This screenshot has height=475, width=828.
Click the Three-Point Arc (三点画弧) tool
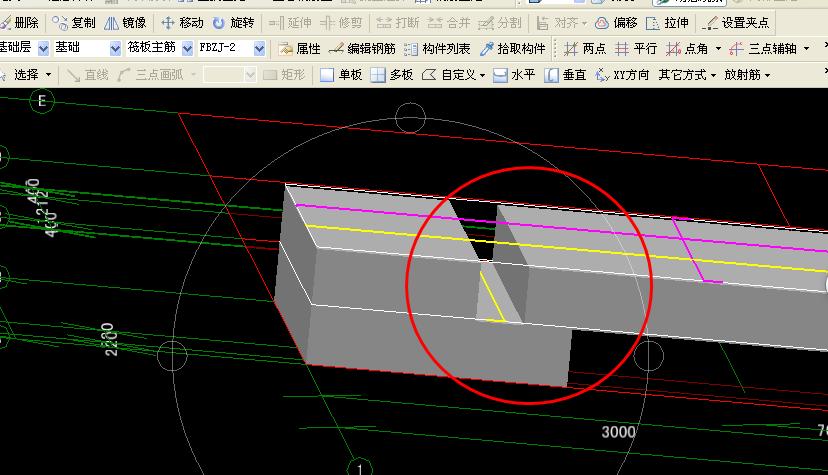click(150, 74)
